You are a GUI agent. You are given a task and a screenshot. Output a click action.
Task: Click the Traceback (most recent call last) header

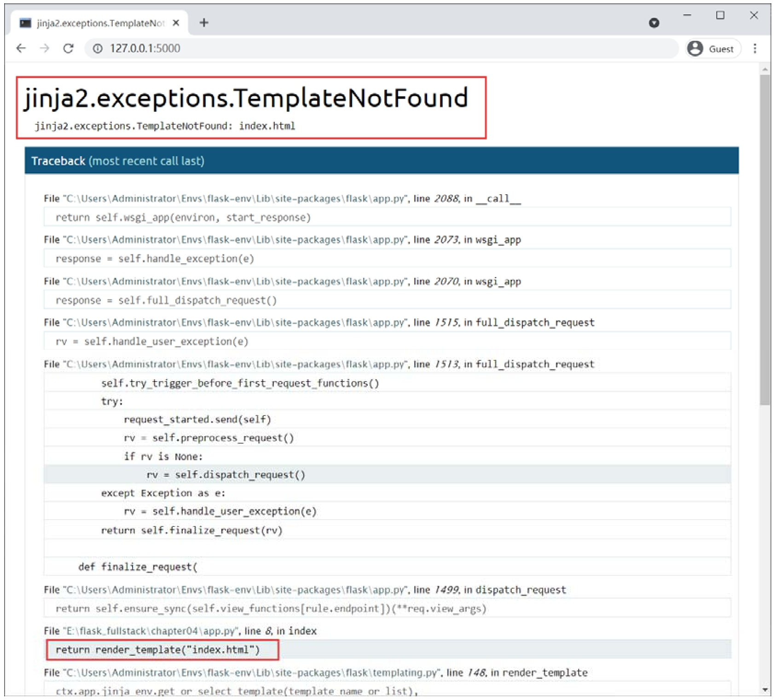pyautogui.click(x=382, y=161)
